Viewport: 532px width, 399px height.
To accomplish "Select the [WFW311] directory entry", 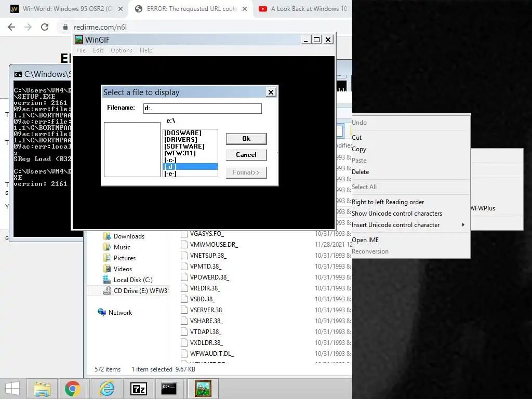I will [190, 153].
